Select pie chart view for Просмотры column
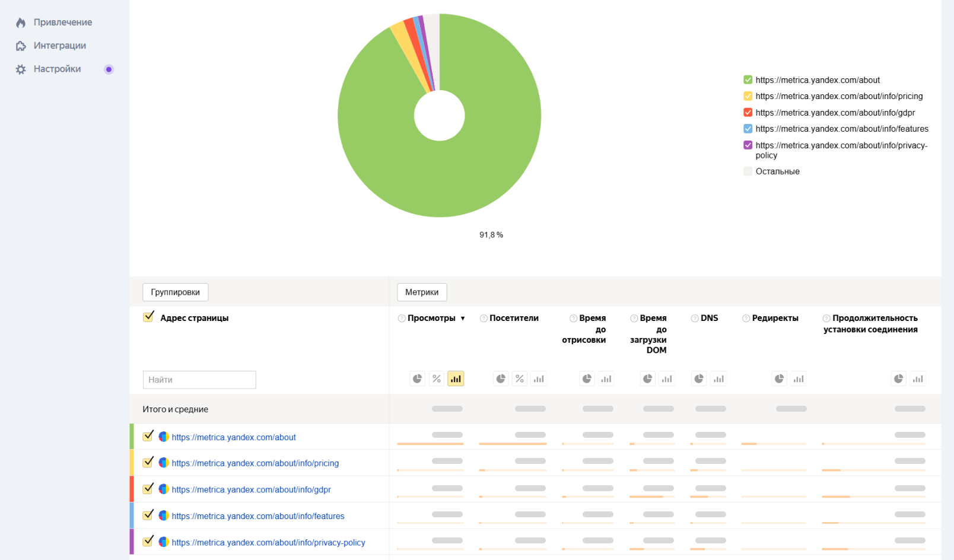The height and width of the screenshot is (560, 954). pyautogui.click(x=418, y=379)
